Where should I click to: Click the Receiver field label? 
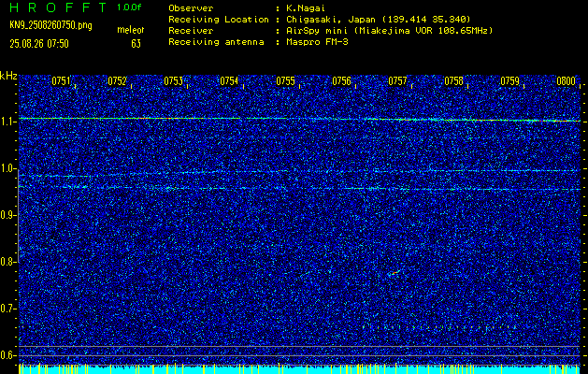pos(191,30)
